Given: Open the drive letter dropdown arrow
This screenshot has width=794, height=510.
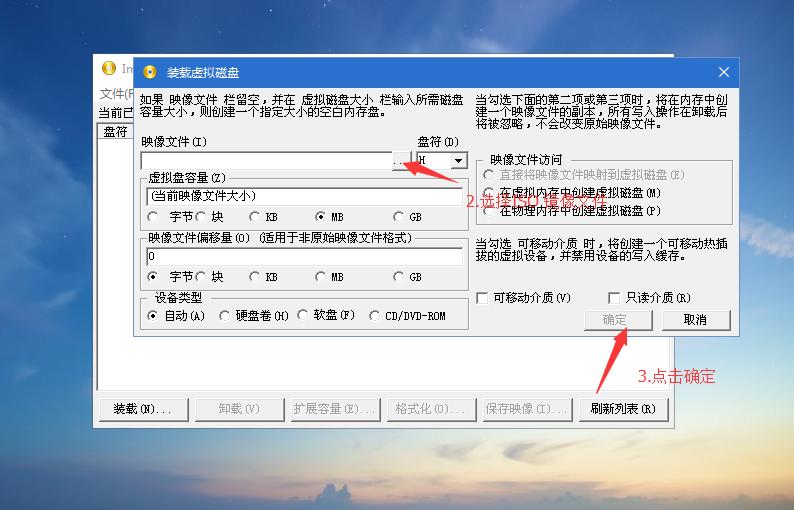Looking at the screenshot, I should tap(458, 161).
